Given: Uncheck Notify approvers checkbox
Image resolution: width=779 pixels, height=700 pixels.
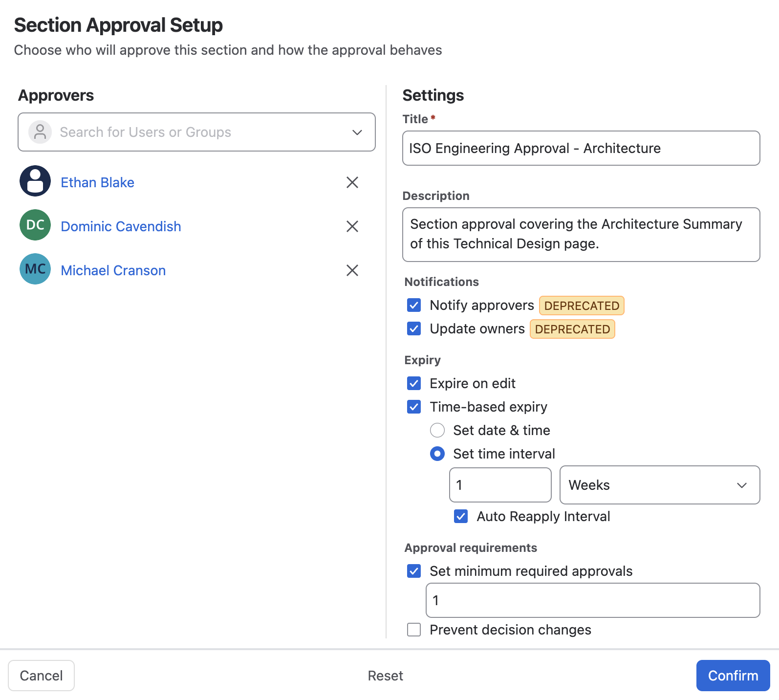Looking at the screenshot, I should [x=414, y=305].
